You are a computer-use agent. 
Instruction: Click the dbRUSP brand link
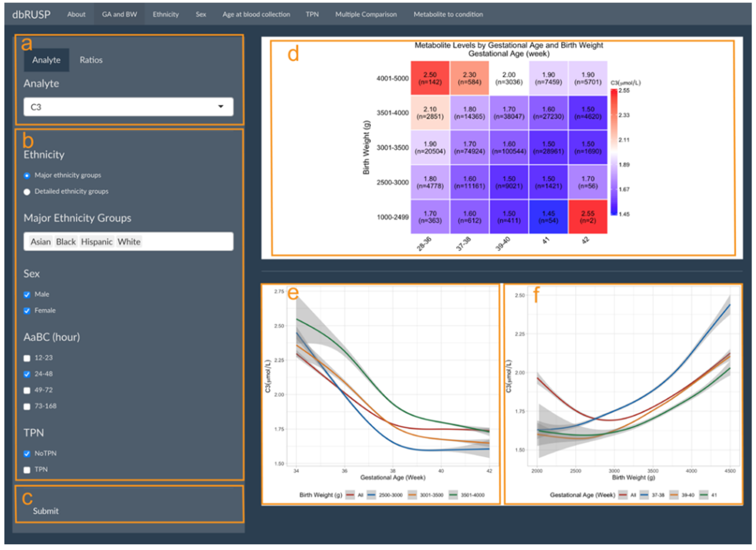(x=31, y=14)
